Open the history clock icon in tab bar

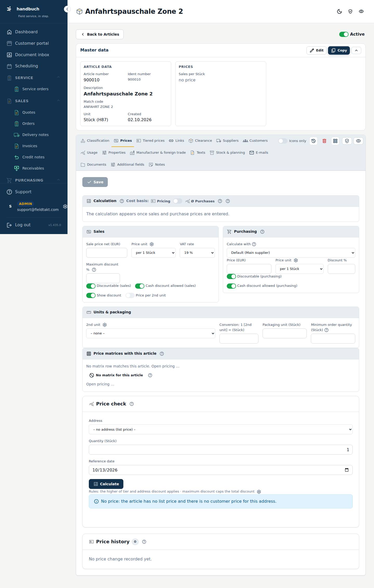point(313,141)
